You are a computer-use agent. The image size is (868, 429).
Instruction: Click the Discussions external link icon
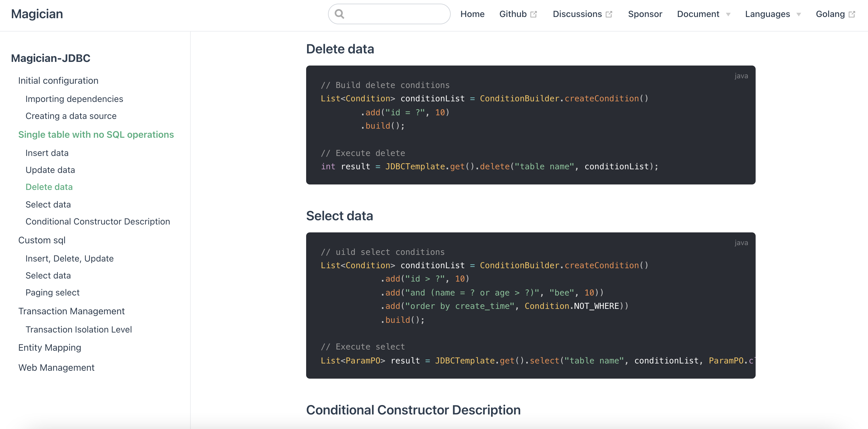point(609,14)
